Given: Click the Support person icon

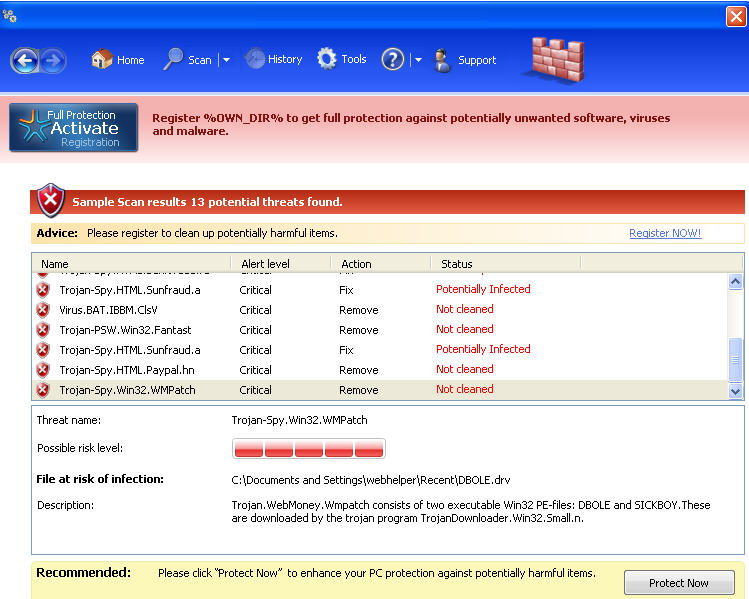Looking at the screenshot, I should [x=442, y=60].
